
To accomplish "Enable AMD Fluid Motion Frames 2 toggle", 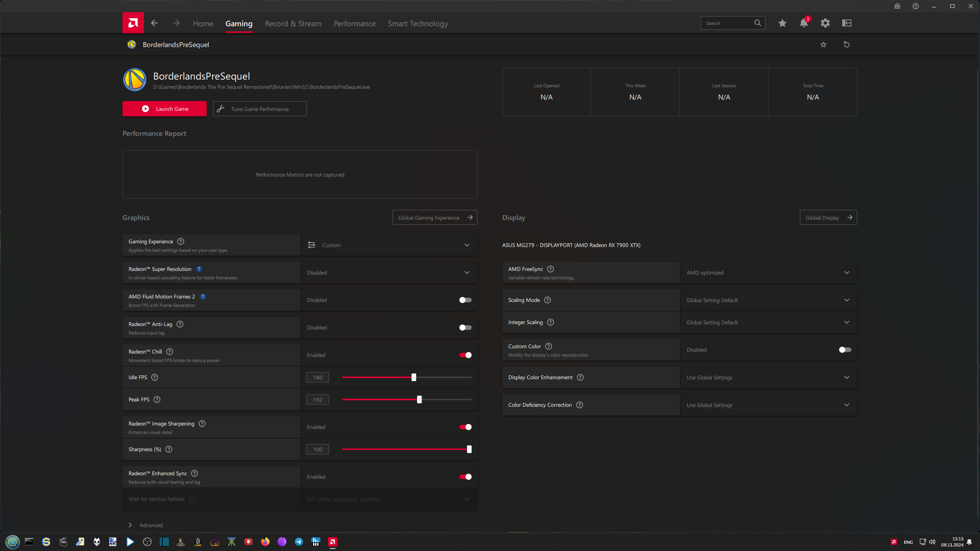I will point(465,300).
